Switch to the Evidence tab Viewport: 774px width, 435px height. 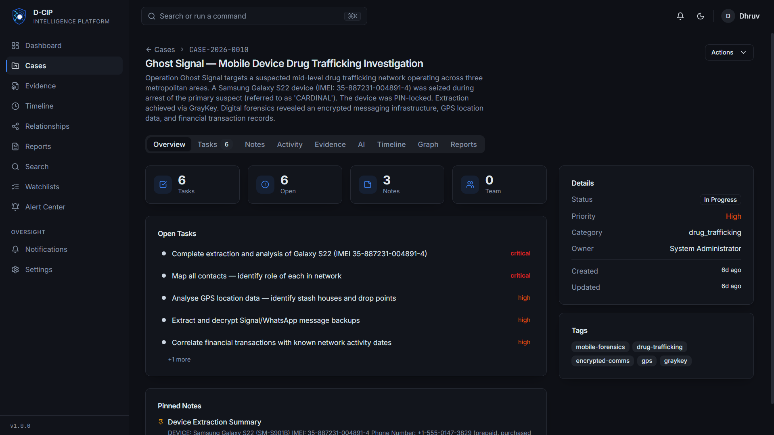point(330,145)
